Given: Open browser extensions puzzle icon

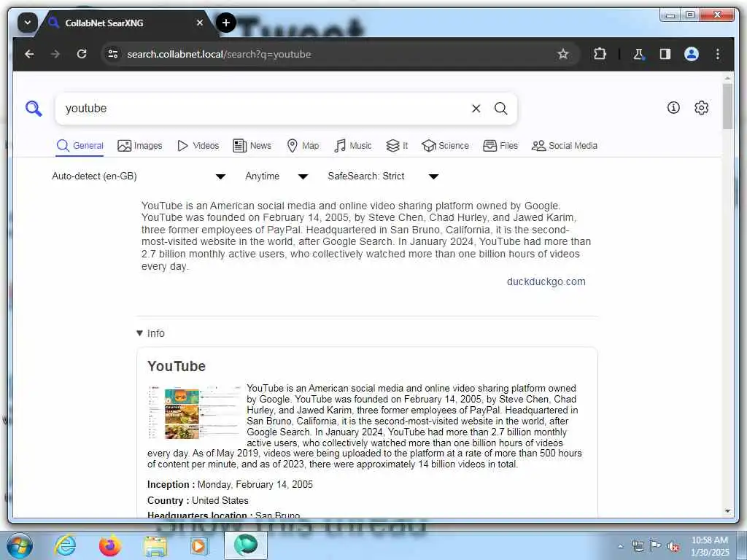Looking at the screenshot, I should point(600,54).
